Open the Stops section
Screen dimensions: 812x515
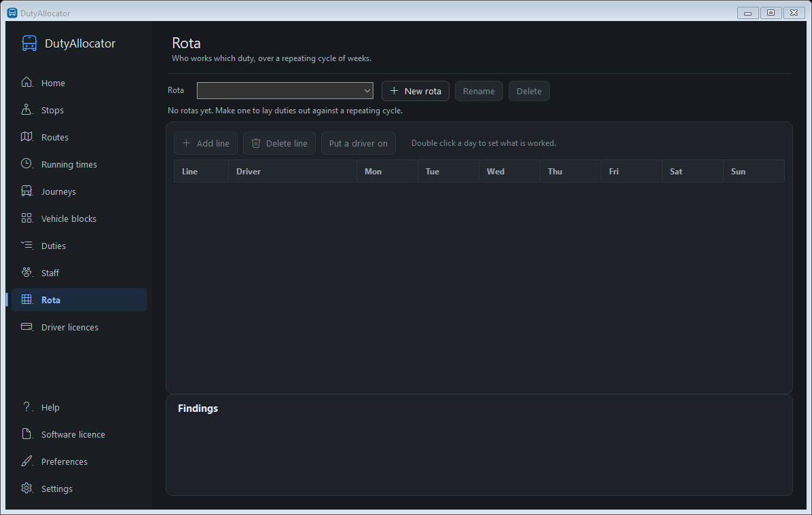coord(79,110)
